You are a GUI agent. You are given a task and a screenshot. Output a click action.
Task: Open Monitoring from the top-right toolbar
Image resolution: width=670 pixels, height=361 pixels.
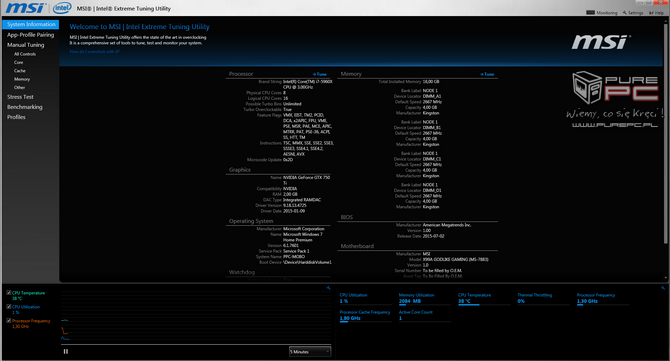pos(602,13)
